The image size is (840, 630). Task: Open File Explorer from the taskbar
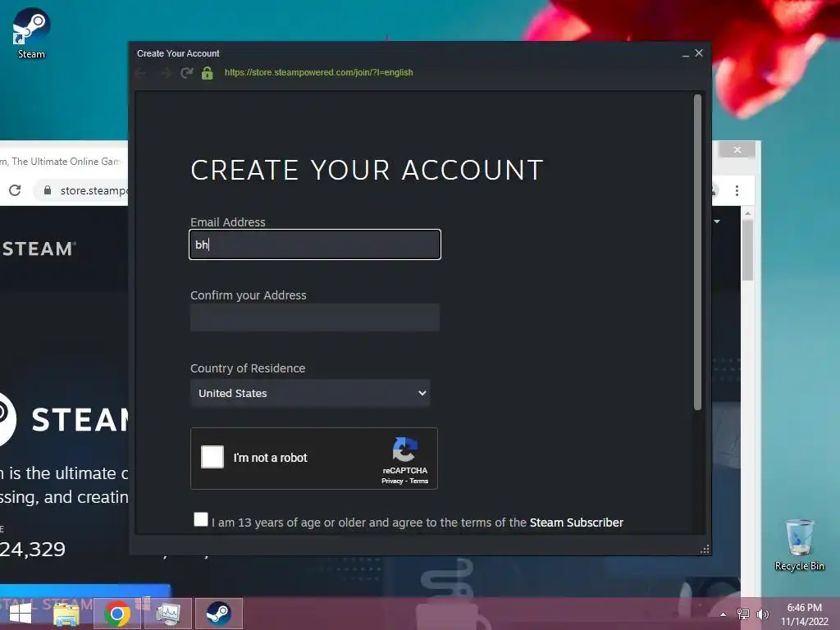pos(66,614)
